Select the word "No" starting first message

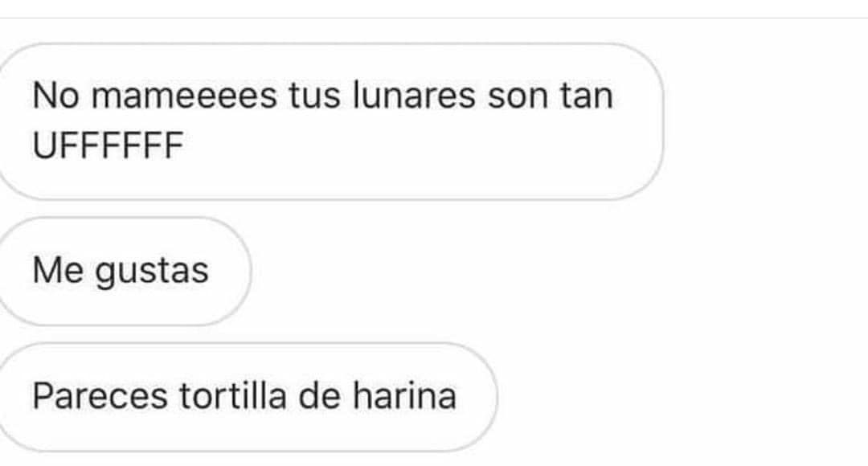pos(55,96)
